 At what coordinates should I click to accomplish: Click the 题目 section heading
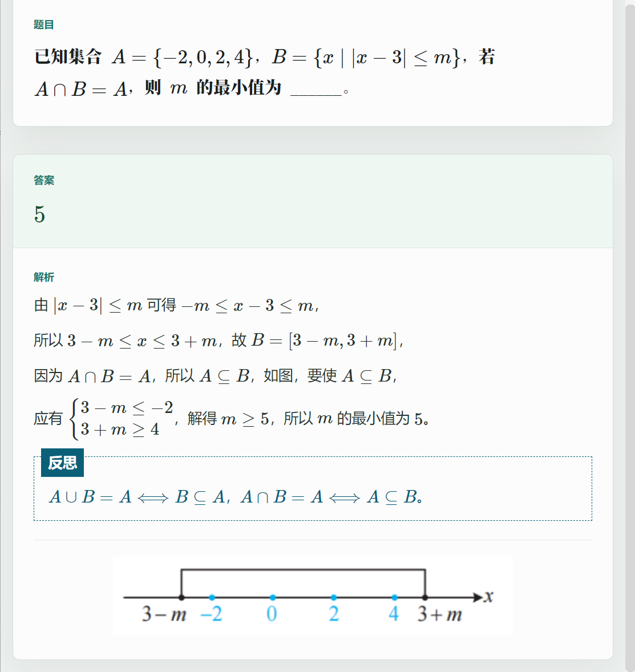(x=44, y=25)
